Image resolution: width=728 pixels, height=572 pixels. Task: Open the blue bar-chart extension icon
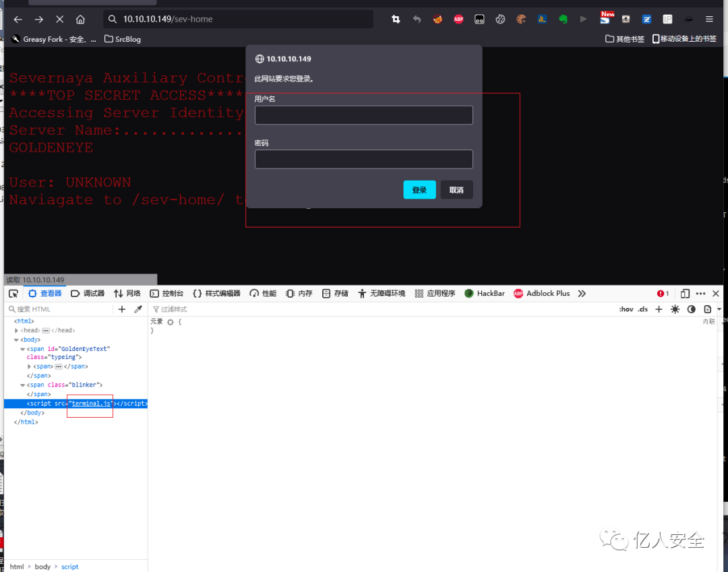coord(542,19)
